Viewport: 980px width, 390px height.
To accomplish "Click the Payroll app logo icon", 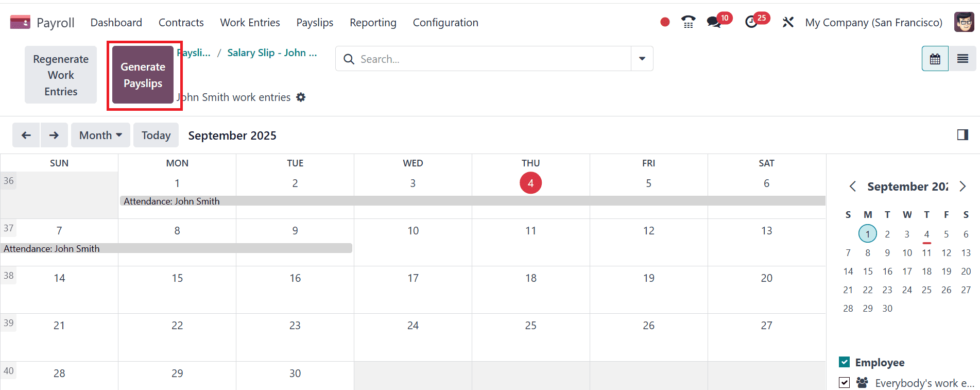I will coord(20,22).
